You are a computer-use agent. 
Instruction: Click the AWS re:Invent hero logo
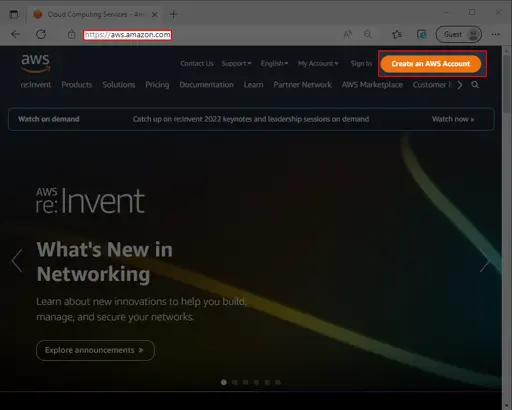tap(90, 201)
